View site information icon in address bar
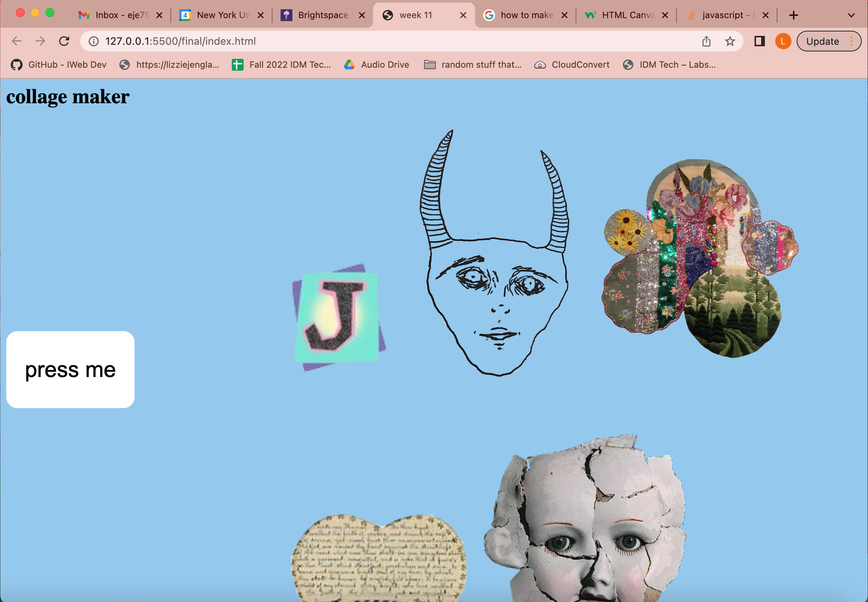868x602 pixels. pyautogui.click(x=94, y=41)
